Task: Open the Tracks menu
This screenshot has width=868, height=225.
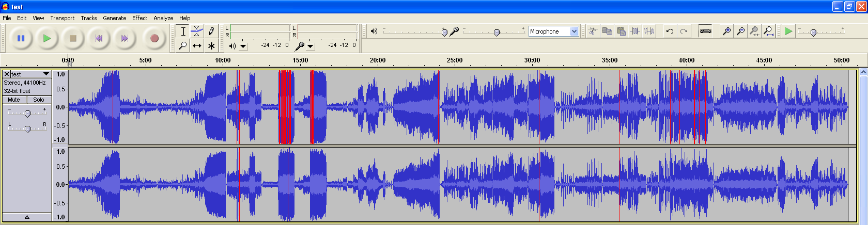Action: 89,18
